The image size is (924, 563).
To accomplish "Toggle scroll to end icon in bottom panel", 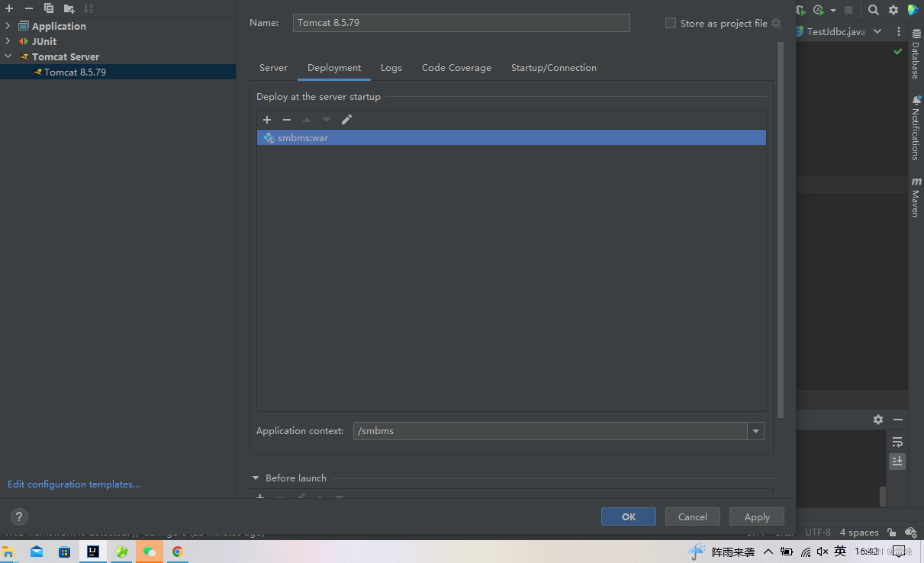I will click(897, 461).
